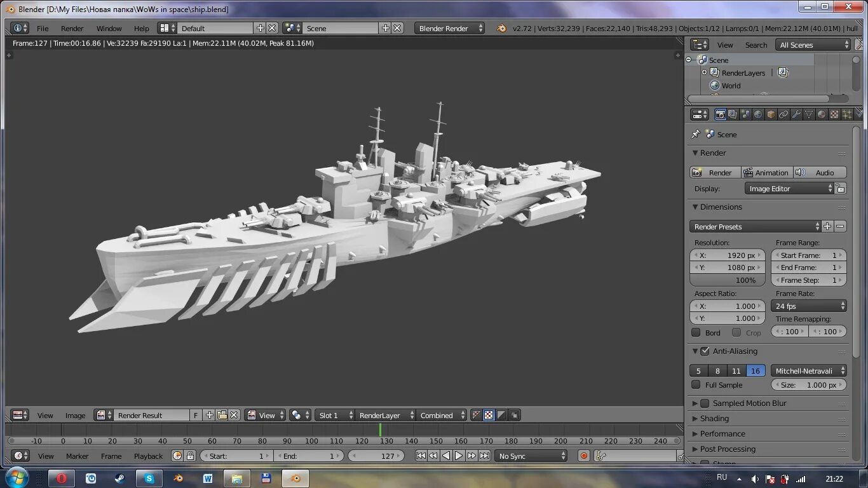Enable the Bord border render checkbox
The width and height of the screenshot is (868, 488).
click(x=696, y=332)
